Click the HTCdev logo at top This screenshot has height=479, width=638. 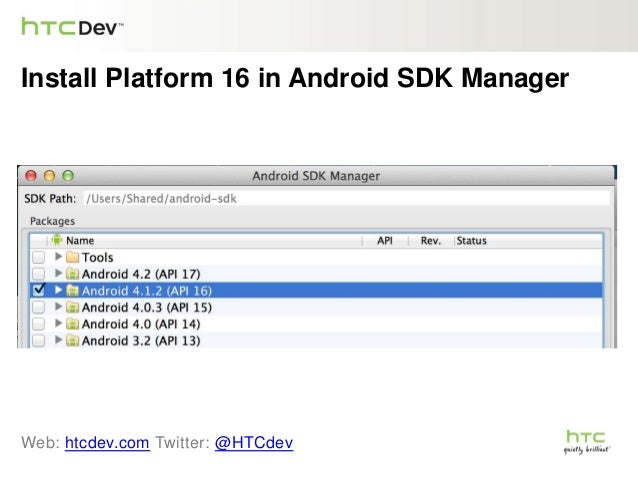click(x=72, y=27)
